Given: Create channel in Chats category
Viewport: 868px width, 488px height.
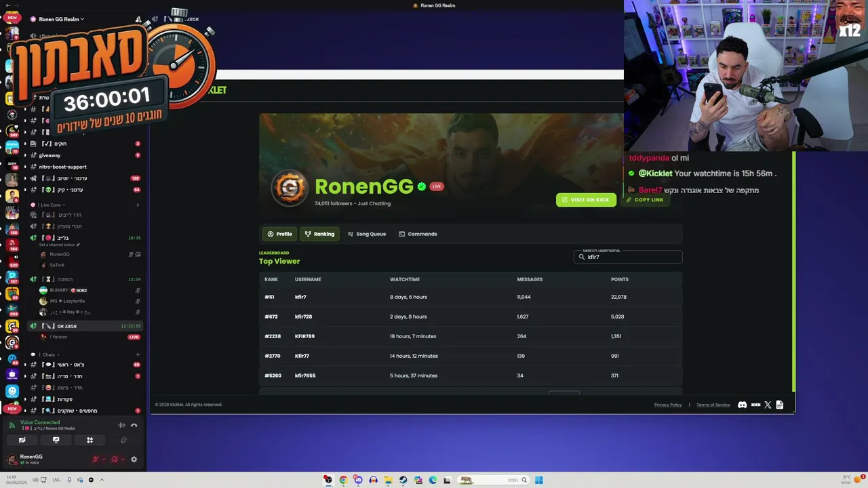Looking at the screenshot, I should [x=138, y=354].
